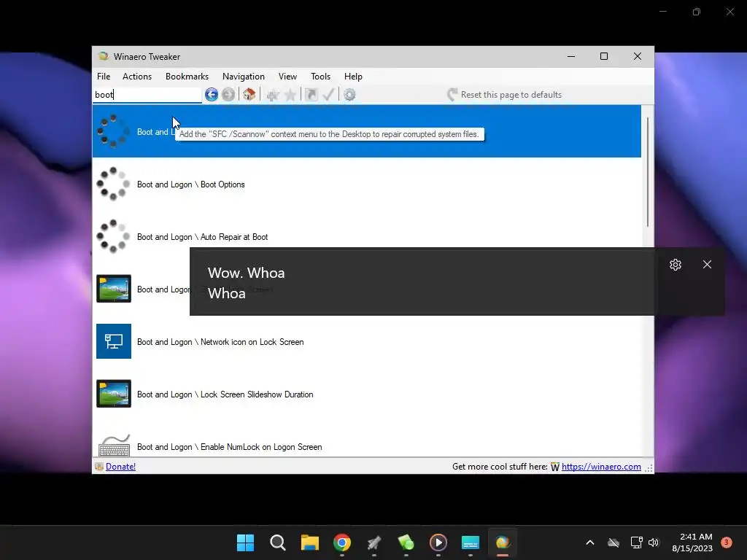747x560 pixels.
Task: Select 'Boot and Logon \ Boot Options' result
Action: (x=367, y=184)
